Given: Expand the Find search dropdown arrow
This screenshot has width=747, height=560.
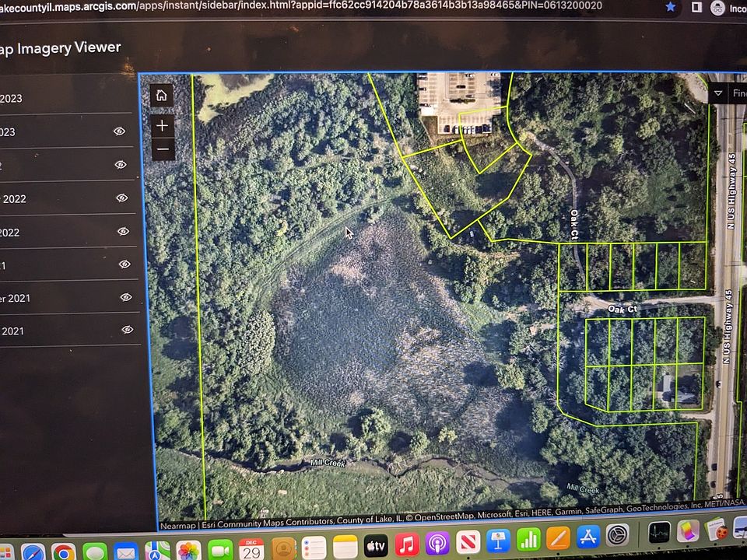Looking at the screenshot, I should tap(718, 93).
